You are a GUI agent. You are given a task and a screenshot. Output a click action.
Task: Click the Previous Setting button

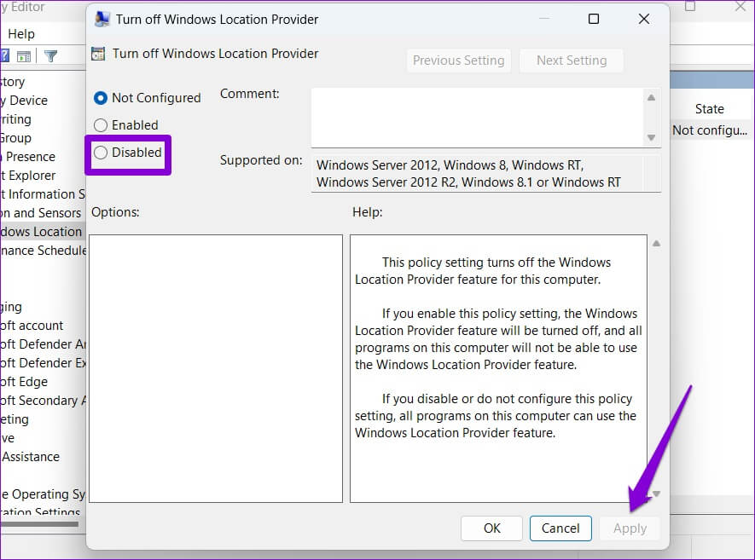pos(458,61)
